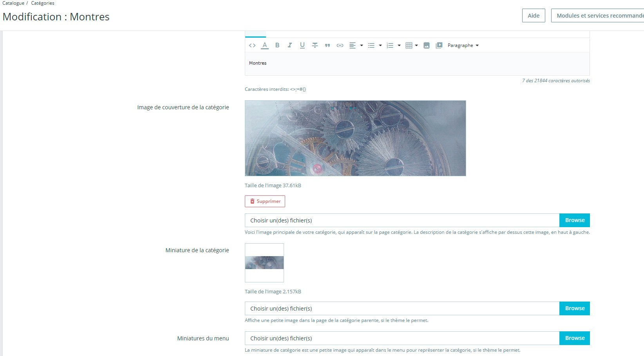Select the text color icon

tap(265, 45)
